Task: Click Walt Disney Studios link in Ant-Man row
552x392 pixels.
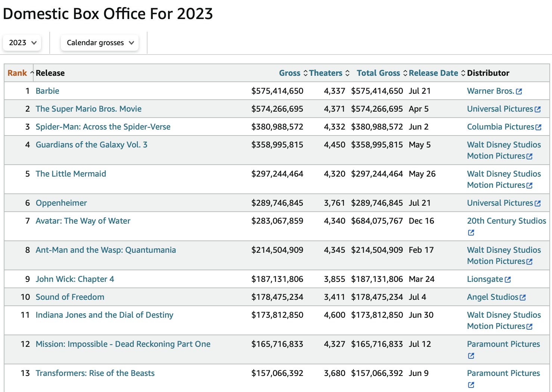Action: (504, 255)
